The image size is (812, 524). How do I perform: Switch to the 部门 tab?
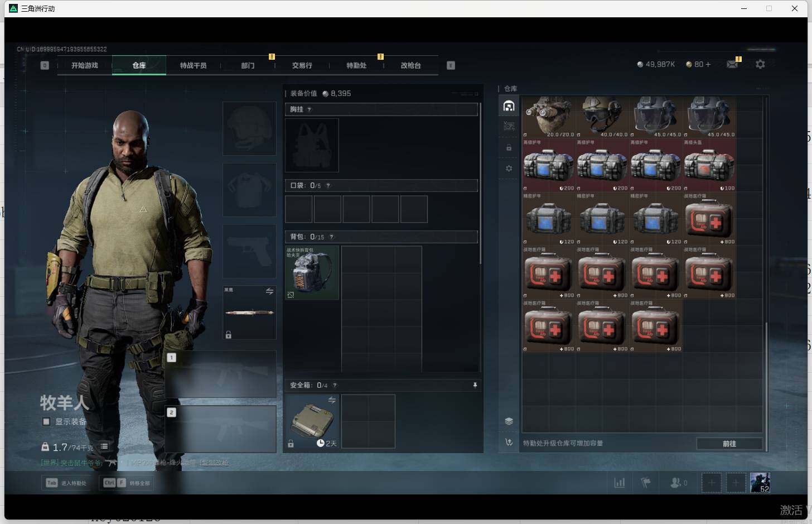point(248,65)
